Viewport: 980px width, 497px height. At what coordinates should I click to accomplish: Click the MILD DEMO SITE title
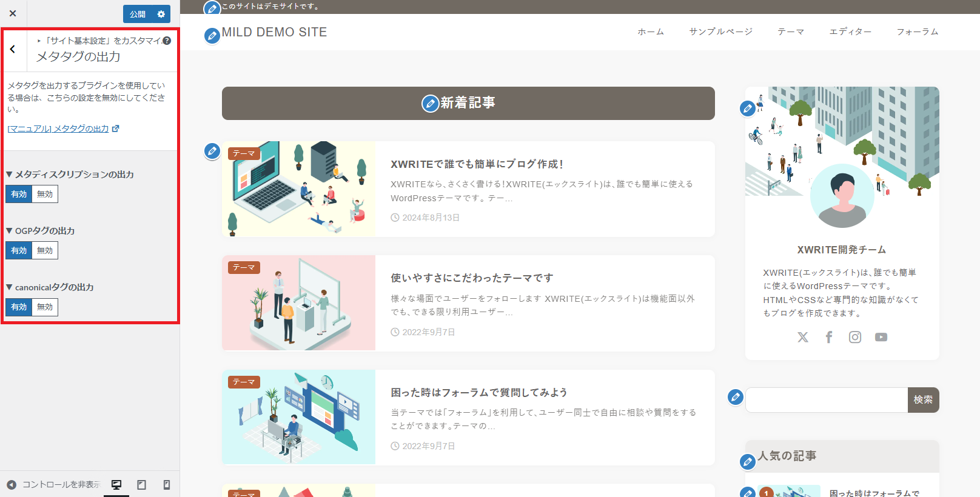(x=274, y=32)
